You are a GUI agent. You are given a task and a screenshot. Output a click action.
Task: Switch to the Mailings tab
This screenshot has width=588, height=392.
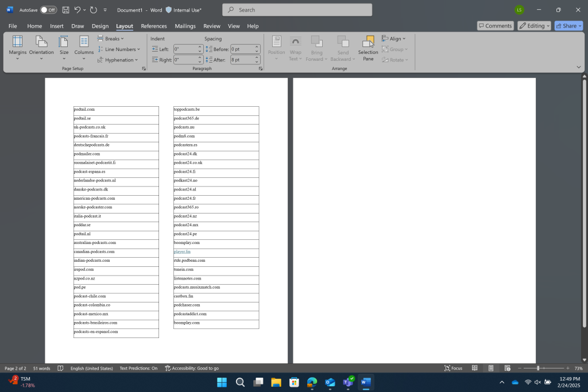click(185, 26)
